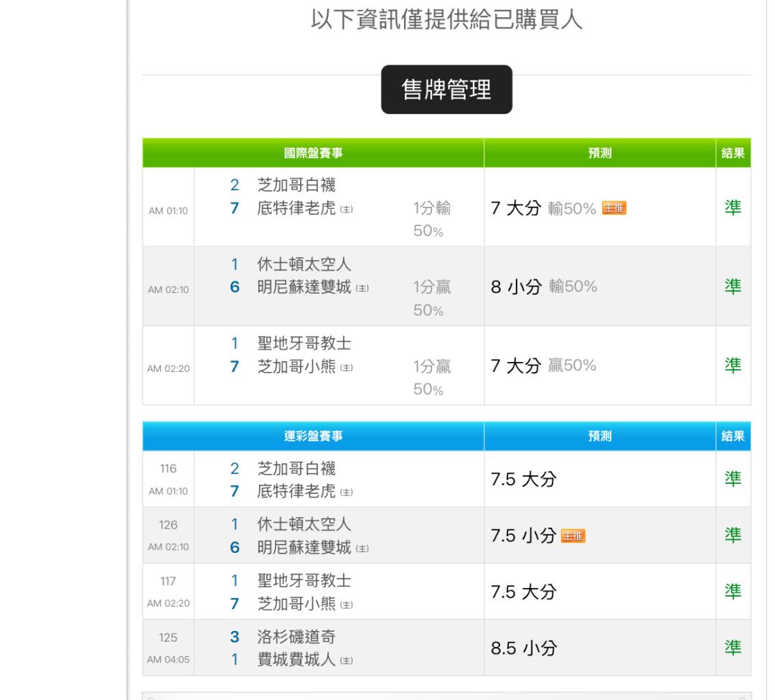Click the 1分贏 50% spread for 明尼蘇達雙城
775x700 pixels.
(431, 298)
